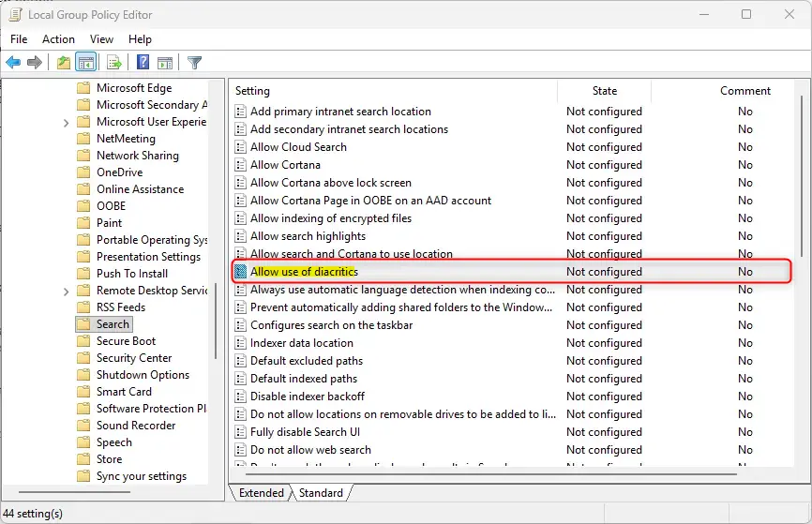Select 'Allow Cortana Page in OOBE' setting
Screen dimensions: 812x524
click(x=370, y=201)
